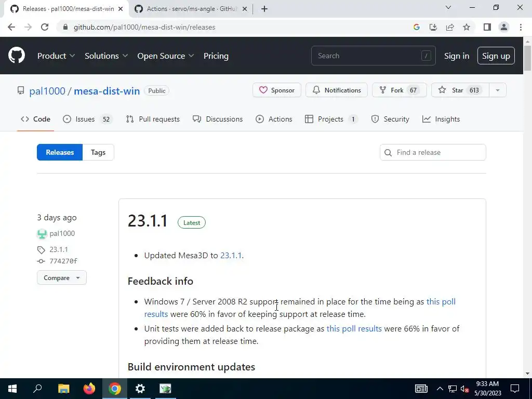Open File Explorer from taskbar
The width and height of the screenshot is (532, 399).
click(63, 389)
